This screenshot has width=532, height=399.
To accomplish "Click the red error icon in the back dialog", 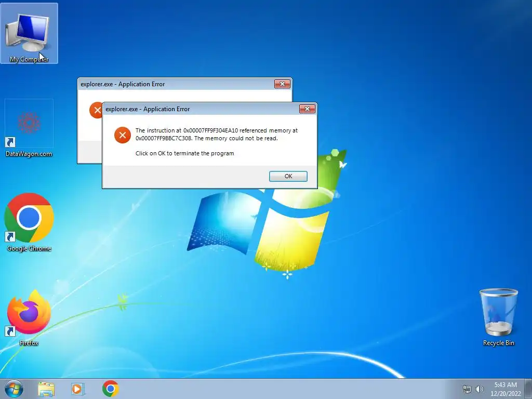I will (x=96, y=110).
